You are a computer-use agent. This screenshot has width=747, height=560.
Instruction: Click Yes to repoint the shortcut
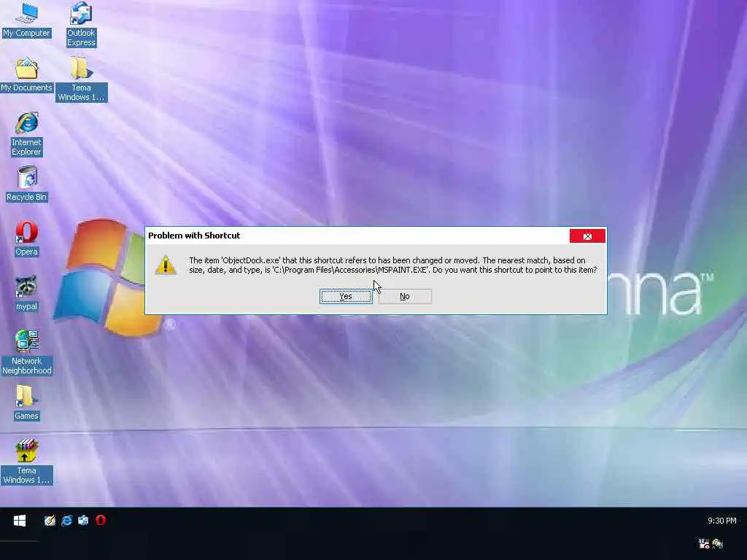coord(346,296)
